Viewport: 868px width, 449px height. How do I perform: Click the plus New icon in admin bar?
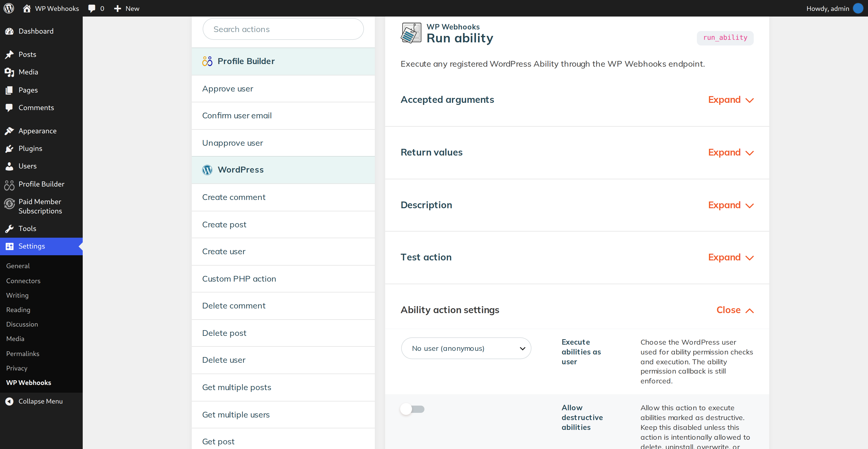pos(117,9)
